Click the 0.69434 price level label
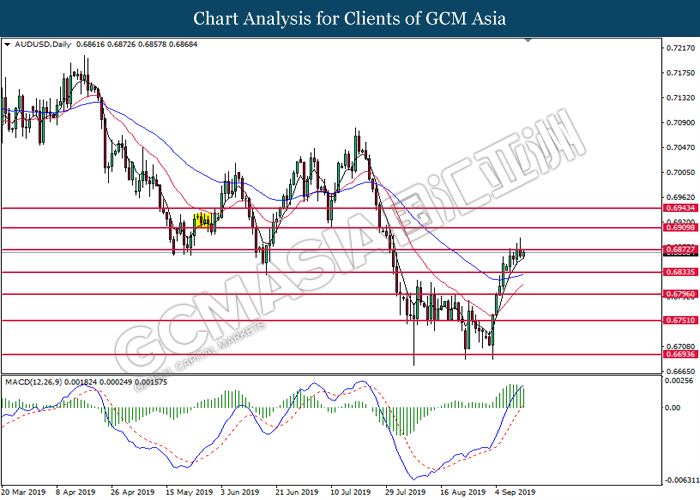Screen dimensions: 700x500 tap(681, 208)
